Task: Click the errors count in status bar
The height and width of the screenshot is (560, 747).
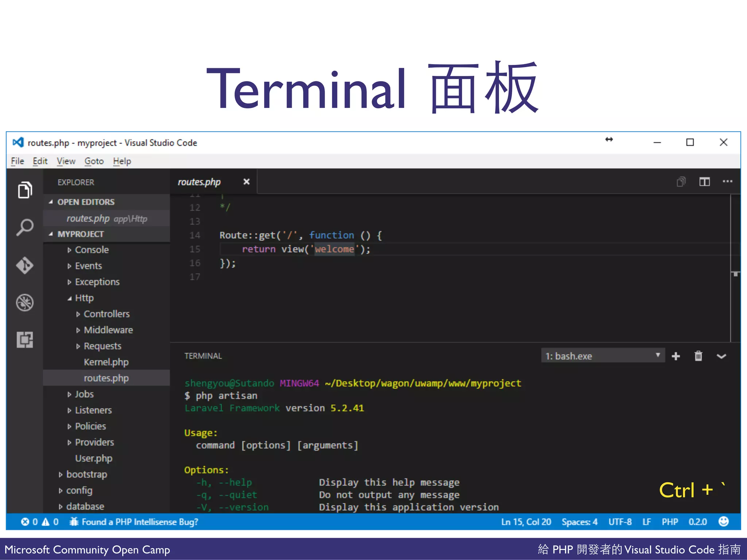Action: 29,522
